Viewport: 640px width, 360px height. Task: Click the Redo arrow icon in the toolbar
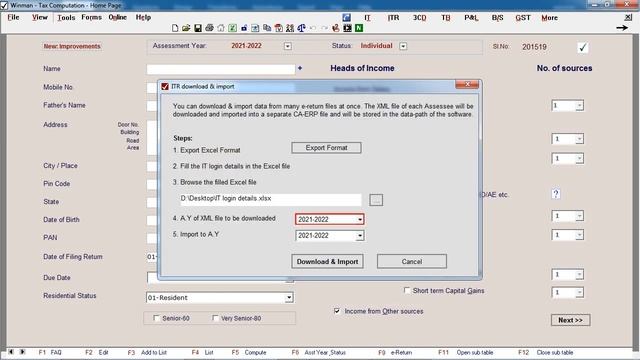(x=324, y=28)
